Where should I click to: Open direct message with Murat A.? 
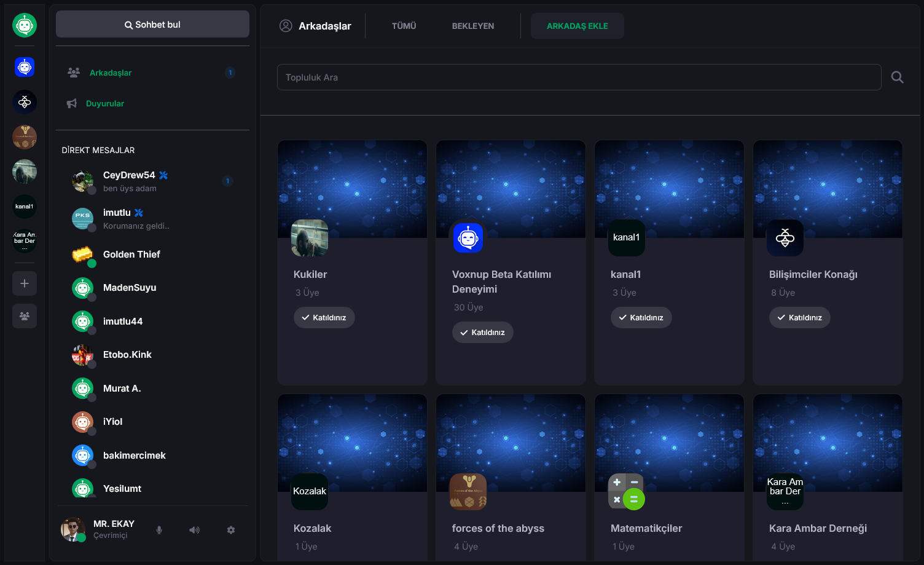coord(152,389)
